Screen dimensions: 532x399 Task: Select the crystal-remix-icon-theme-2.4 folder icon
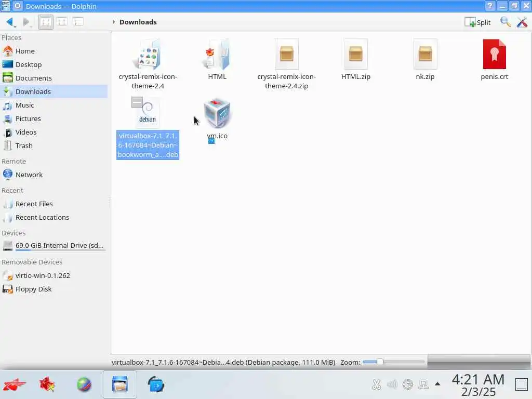point(148,54)
